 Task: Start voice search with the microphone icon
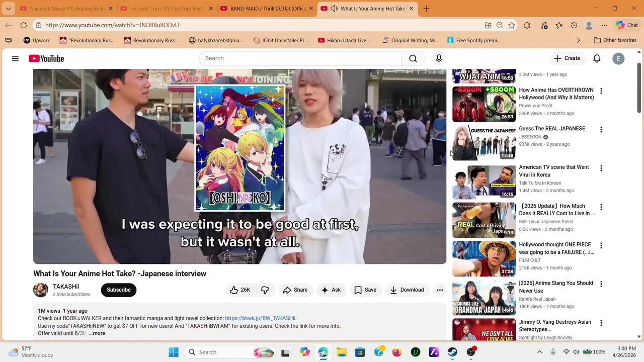[x=439, y=58]
